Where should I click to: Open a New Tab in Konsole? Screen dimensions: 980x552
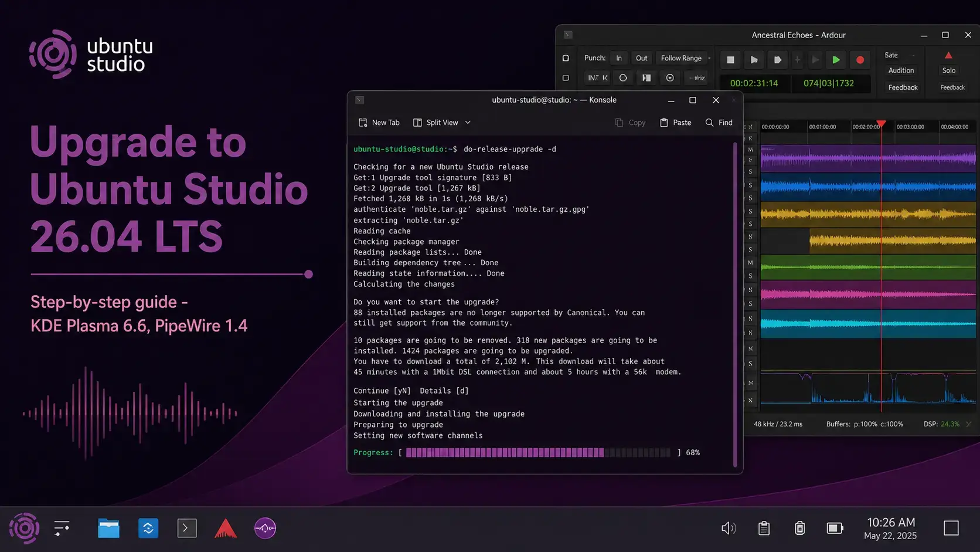379,123
